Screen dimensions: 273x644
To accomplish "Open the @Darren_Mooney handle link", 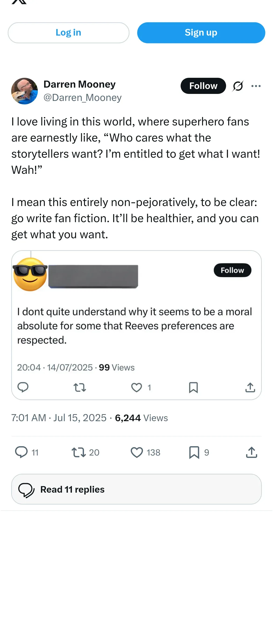I will pos(82,97).
